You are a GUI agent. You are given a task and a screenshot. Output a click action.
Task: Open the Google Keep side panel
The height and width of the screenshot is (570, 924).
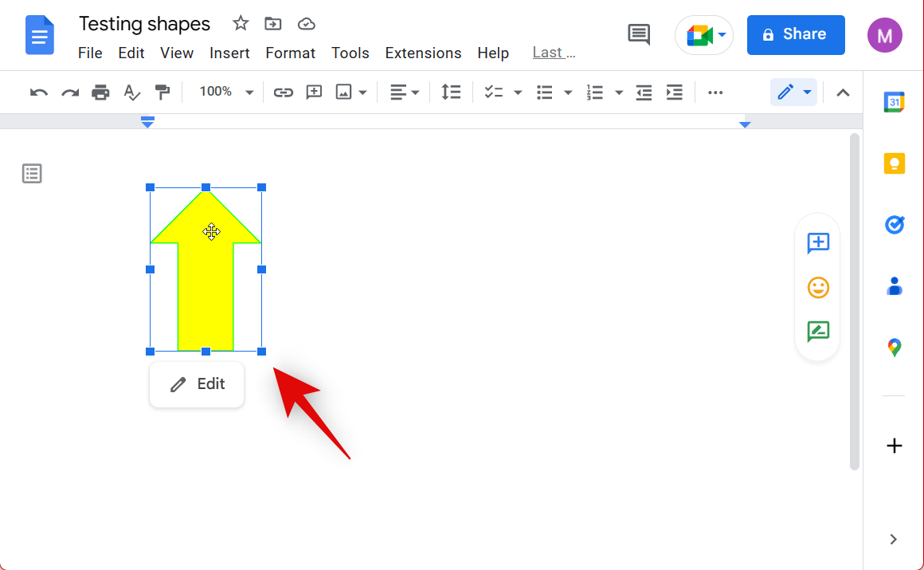(894, 163)
